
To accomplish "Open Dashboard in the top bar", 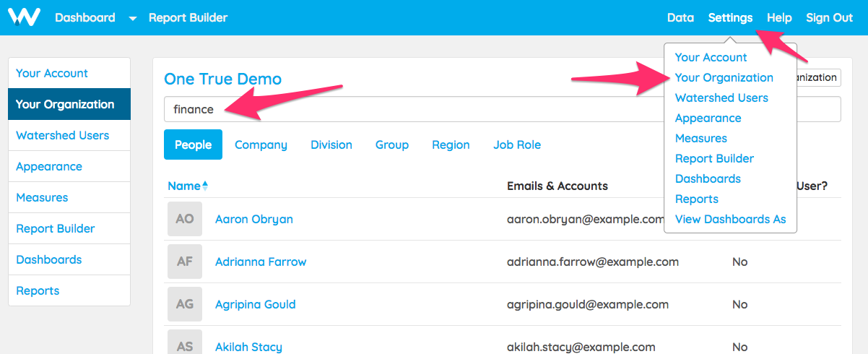I will point(84,18).
